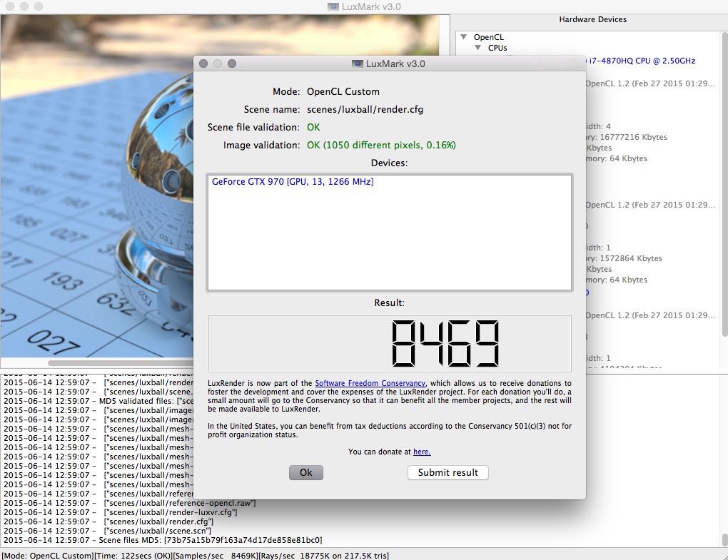
Task: Click the image validation '1050 different pixels' text
Action: pos(381,146)
